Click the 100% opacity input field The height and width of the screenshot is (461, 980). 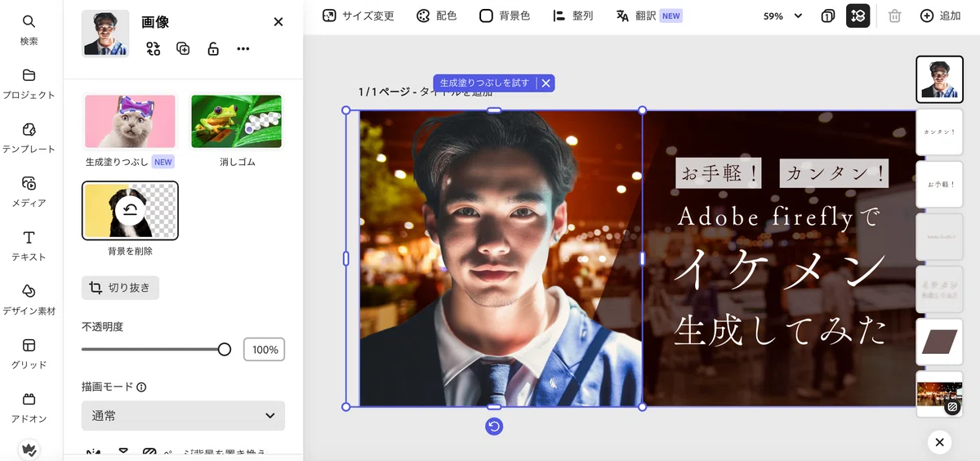[x=264, y=350]
